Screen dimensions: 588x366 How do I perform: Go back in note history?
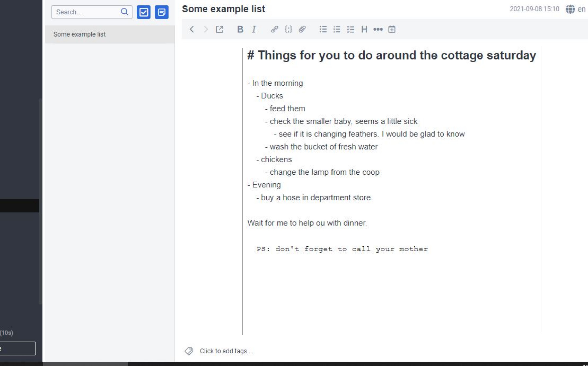click(192, 29)
